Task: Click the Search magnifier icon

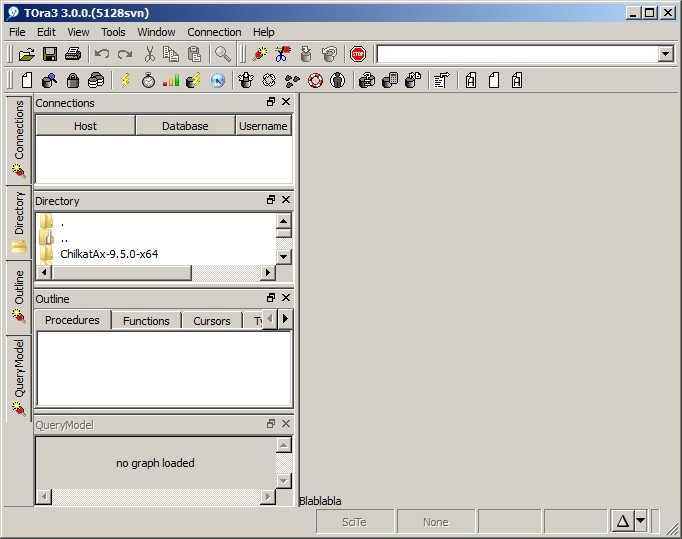Action: coord(223,54)
